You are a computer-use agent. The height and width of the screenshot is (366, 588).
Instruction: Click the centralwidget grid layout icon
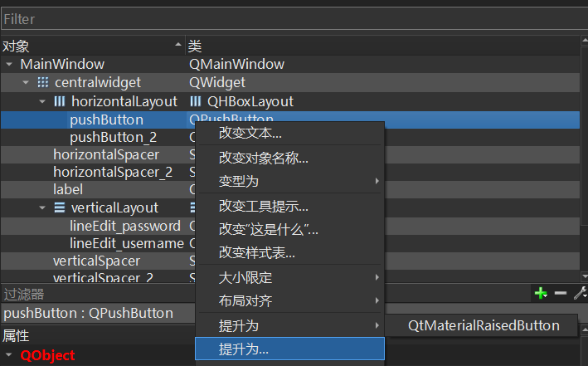(43, 82)
